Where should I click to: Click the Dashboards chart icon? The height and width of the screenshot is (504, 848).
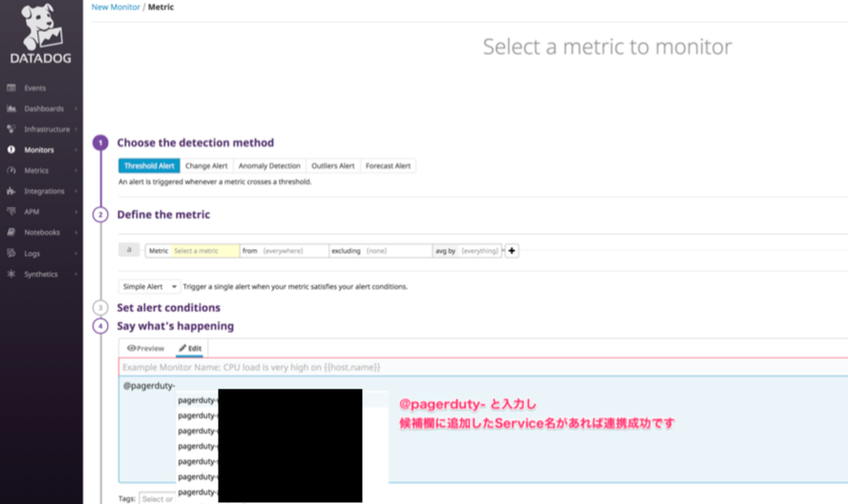(11, 108)
